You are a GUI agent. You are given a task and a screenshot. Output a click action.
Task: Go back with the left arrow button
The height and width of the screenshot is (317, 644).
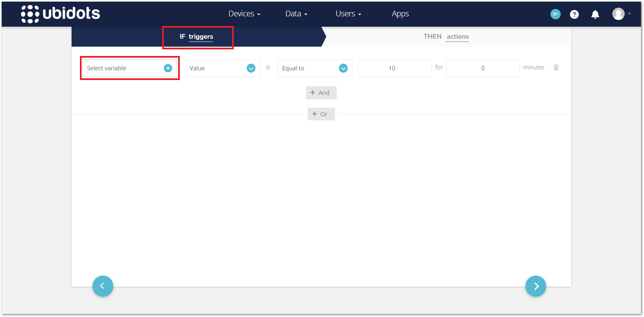(x=103, y=286)
